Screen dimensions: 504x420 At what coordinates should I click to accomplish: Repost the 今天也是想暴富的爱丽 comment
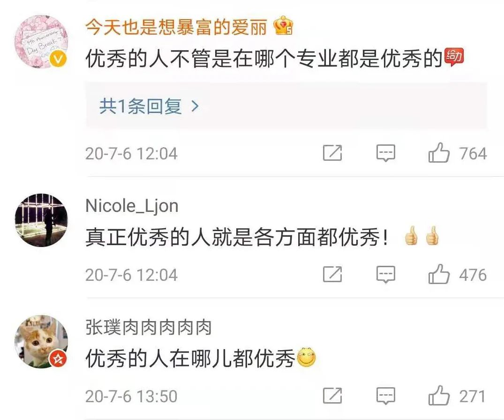click(332, 153)
